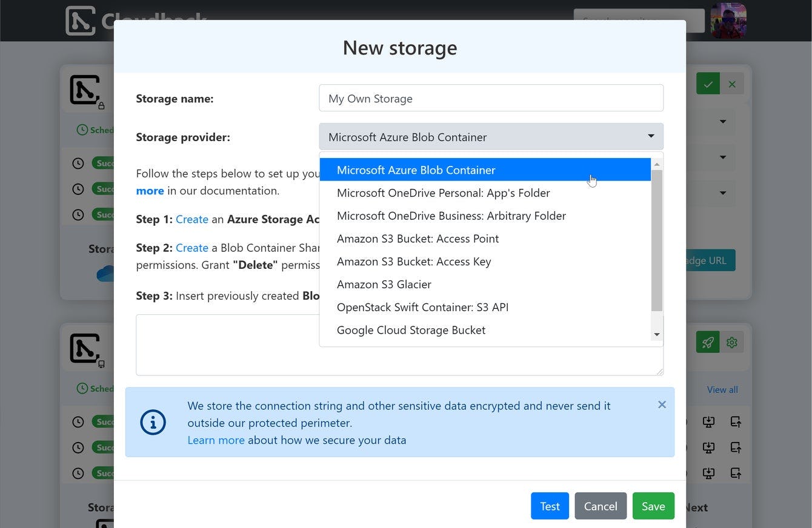Open the Learn more link
Screen dimensions: 812x528
[x=216, y=440]
